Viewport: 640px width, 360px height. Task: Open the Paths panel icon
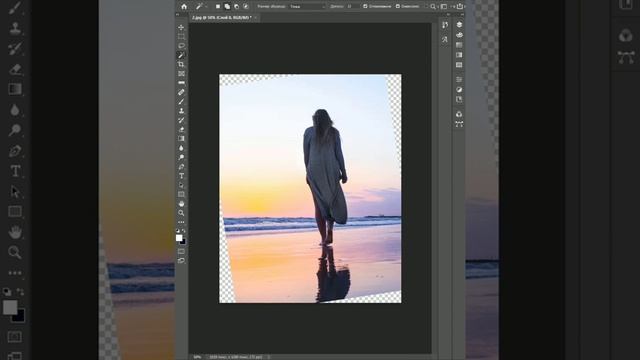click(459, 124)
